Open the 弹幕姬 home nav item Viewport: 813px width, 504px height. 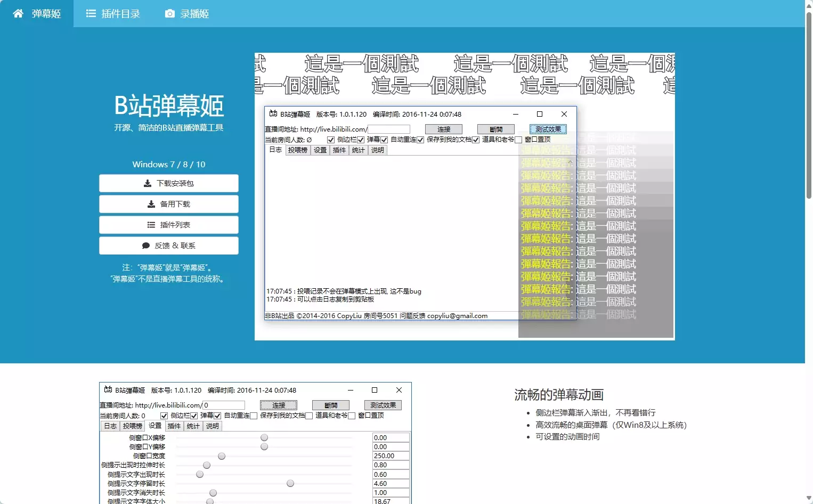[37, 13]
